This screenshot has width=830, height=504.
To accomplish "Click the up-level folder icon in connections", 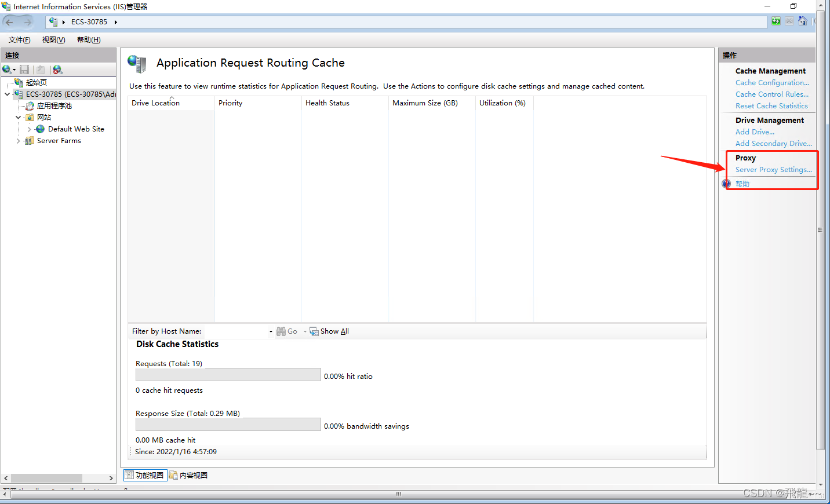I will point(41,70).
